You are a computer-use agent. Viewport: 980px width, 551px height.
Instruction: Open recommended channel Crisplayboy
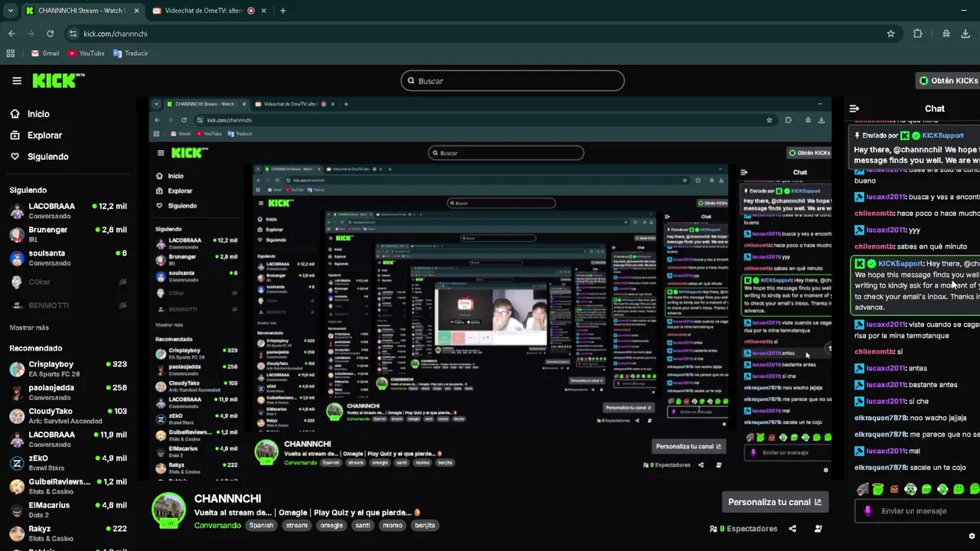click(x=68, y=369)
